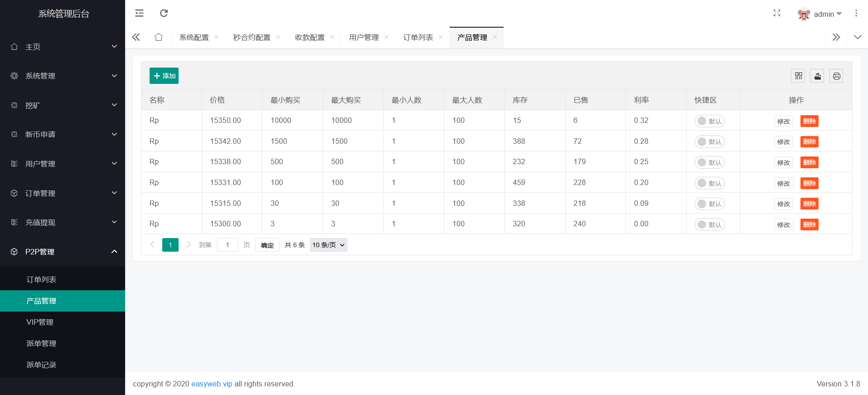The image size is (868, 395).
Task: Click the page number input field
Action: pyautogui.click(x=228, y=245)
